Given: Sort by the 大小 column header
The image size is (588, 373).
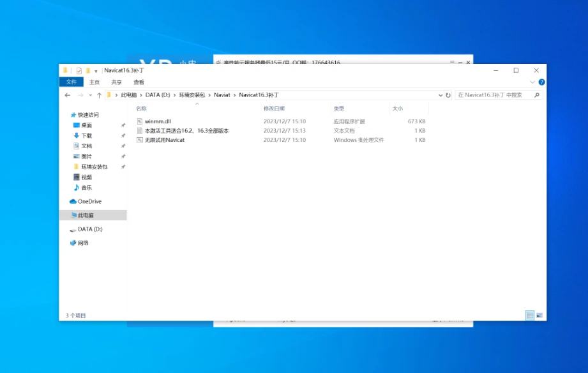Looking at the screenshot, I should (398, 109).
